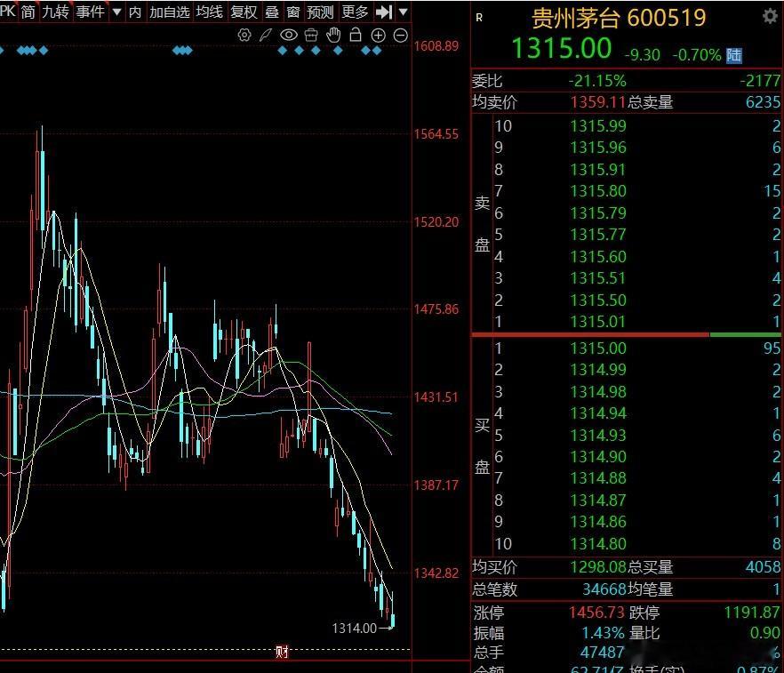Click the 量比 value 0.90
Viewport: 784px width, 673px height.
pyautogui.click(x=765, y=633)
